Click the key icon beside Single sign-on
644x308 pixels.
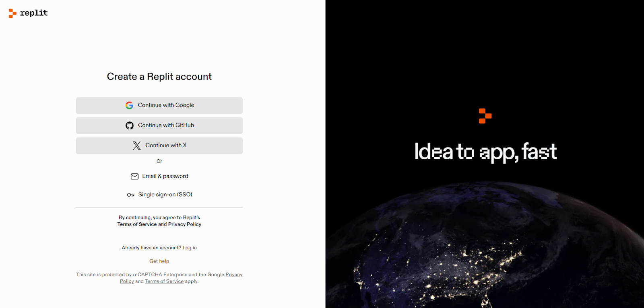(131, 195)
